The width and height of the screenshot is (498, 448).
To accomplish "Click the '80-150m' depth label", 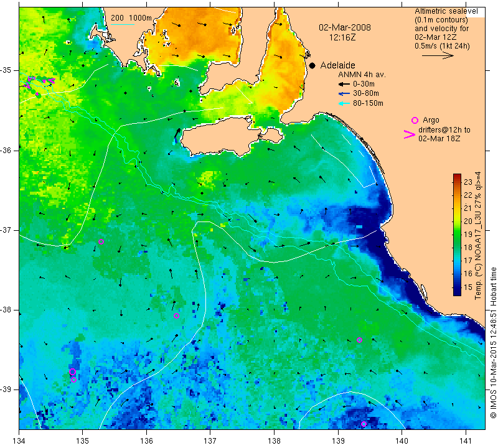I will point(368,103).
